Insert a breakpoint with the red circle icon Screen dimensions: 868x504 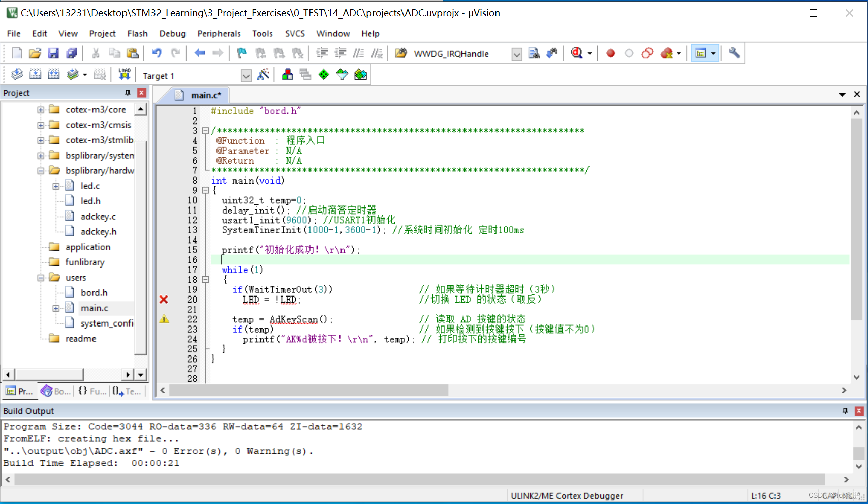pyautogui.click(x=611, y=53)
